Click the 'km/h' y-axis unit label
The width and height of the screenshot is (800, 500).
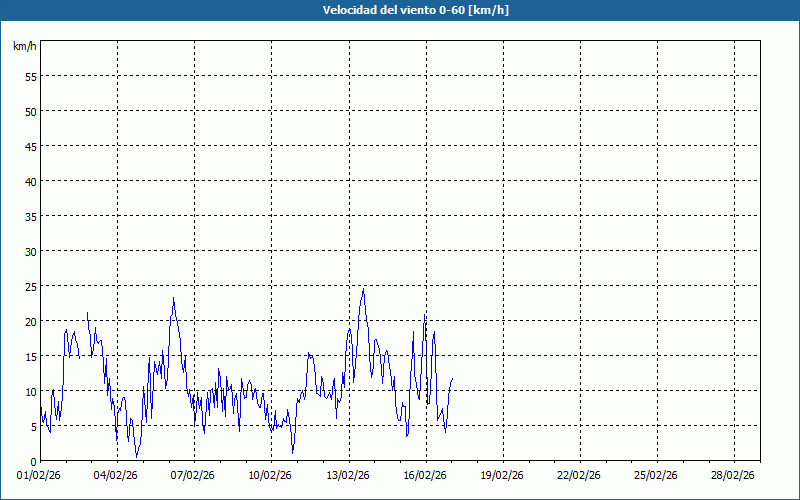pos(24,47)
